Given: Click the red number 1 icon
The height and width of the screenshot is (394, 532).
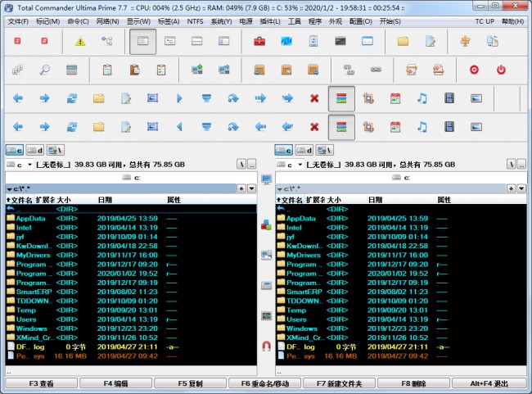Looking at the screenshot, I should point(17,41).
